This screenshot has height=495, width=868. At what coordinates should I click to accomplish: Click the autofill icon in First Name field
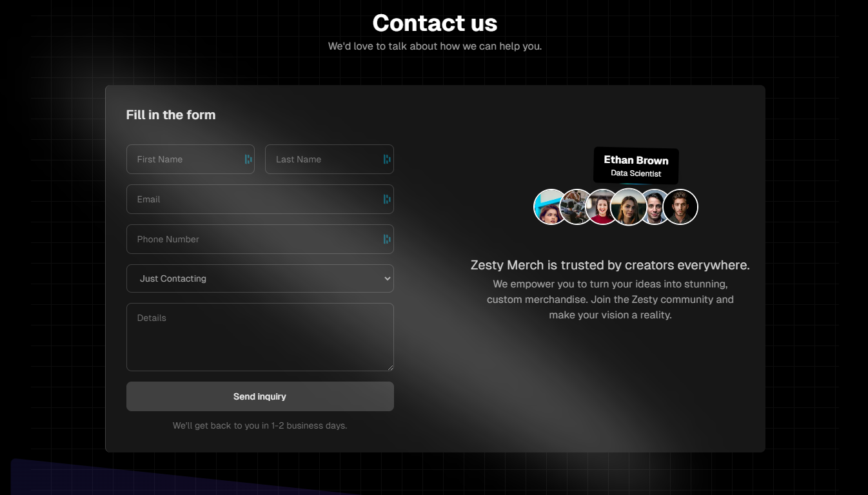tap(248, 159)
